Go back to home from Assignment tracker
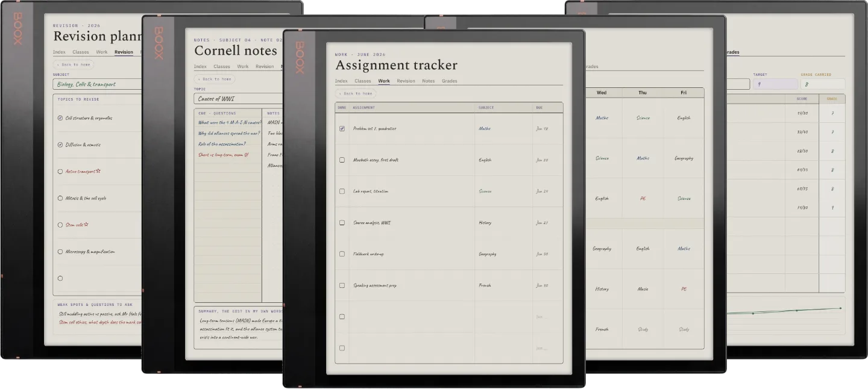The image size is (868, 389). 356,93
